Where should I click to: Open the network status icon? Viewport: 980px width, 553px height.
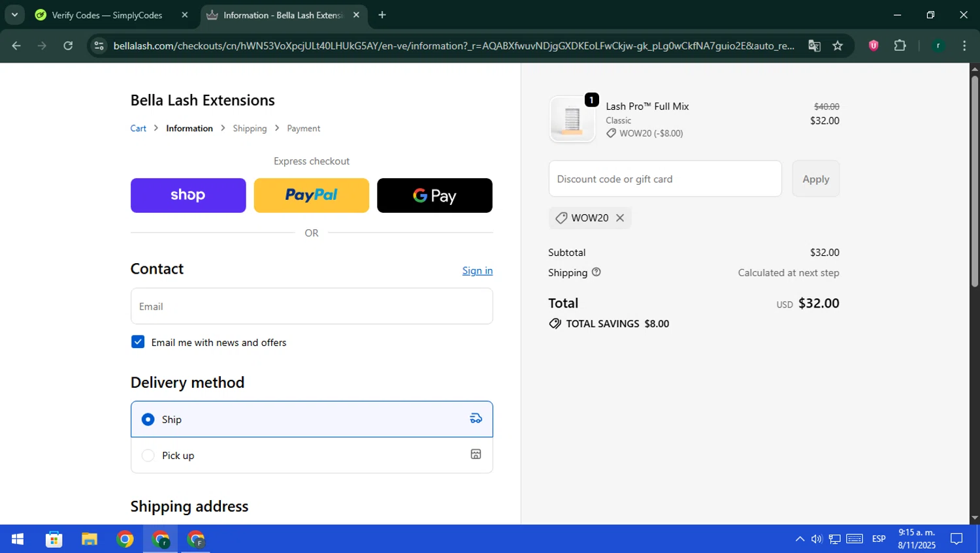coord(835,539)
